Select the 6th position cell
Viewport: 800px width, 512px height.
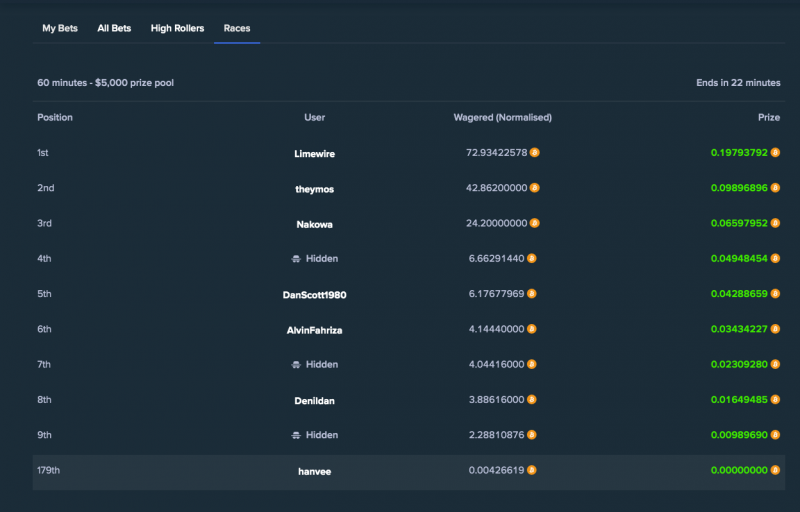tap(44, 329)
